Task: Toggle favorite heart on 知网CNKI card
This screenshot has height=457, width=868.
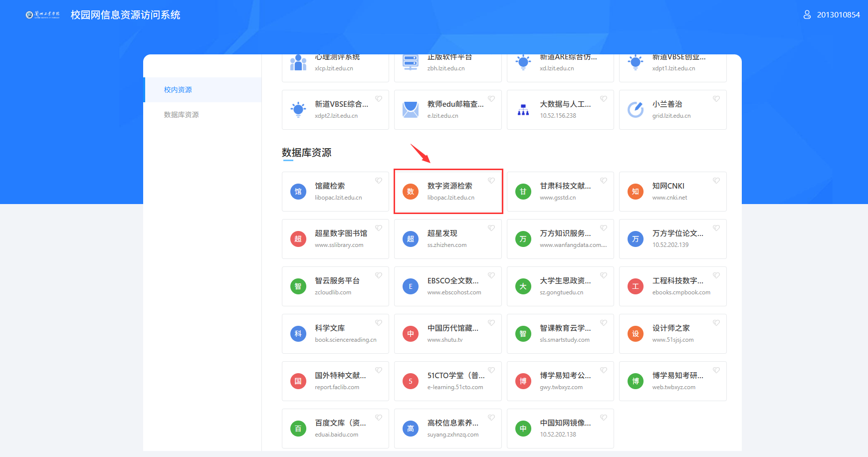Action: point(716,181)
